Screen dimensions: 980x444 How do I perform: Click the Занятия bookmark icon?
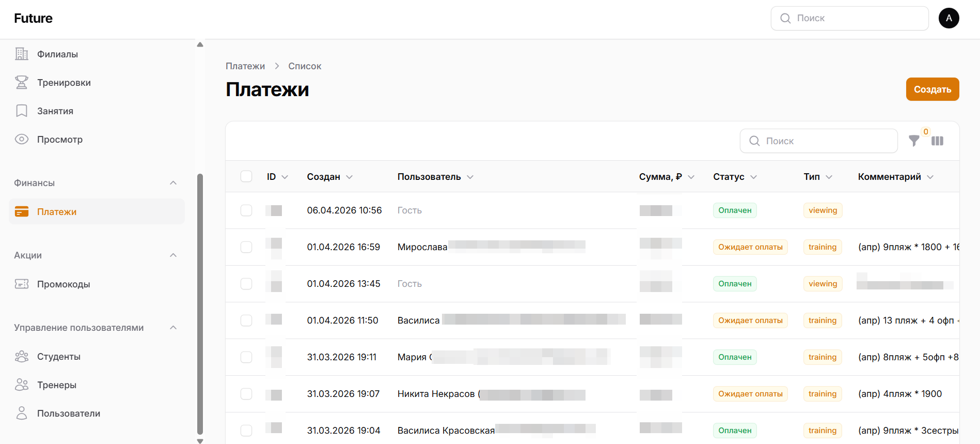(22, 111)
